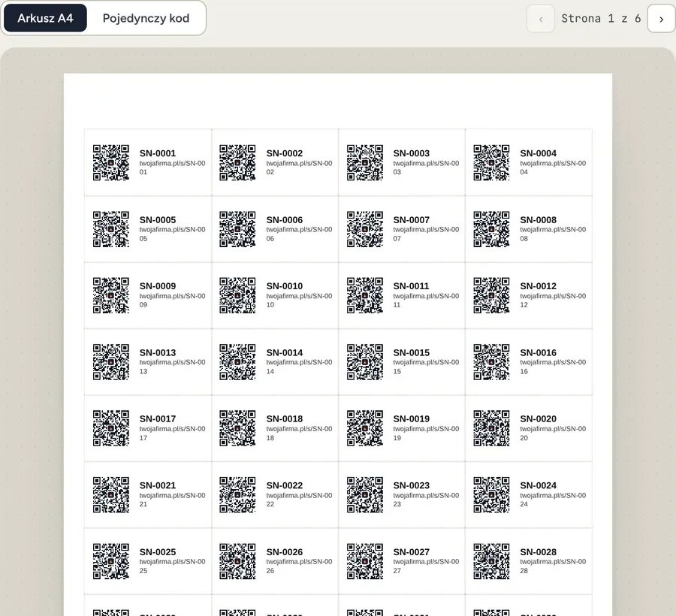Pick the QR code for SN-0015
This screenshot has height=616, width=676.
(x=365, y=361)
